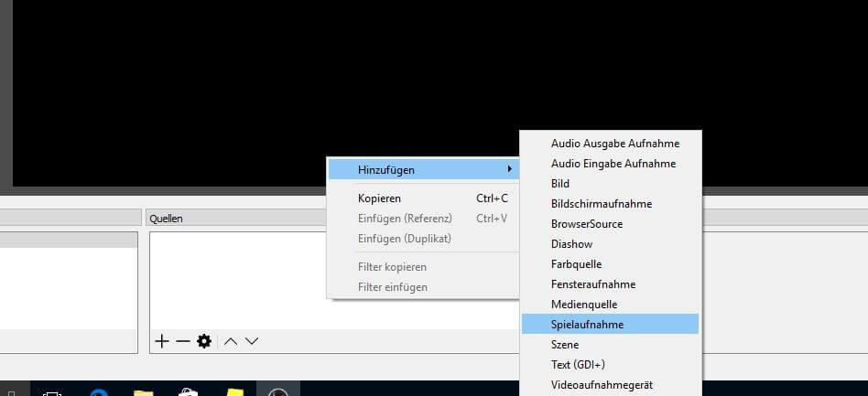Click the minus icon to remove source
868x396 pixels.
[x=182, y=341]
